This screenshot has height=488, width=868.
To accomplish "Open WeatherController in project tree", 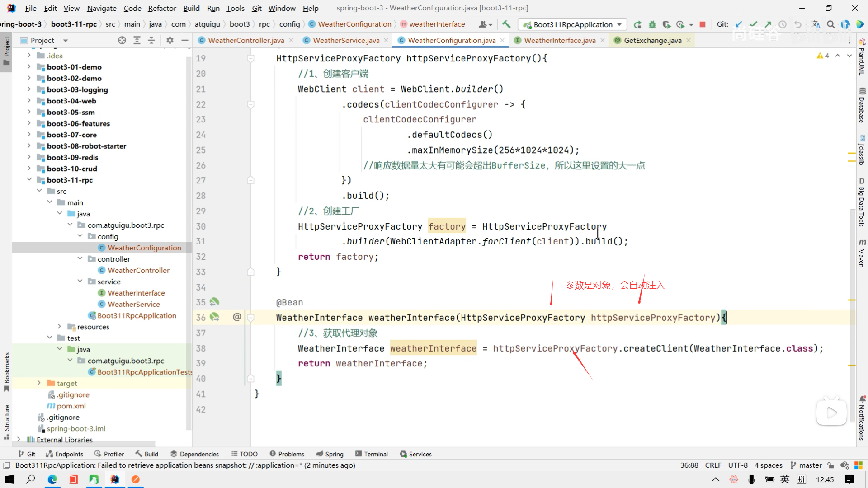I will [x=138, y=270].
